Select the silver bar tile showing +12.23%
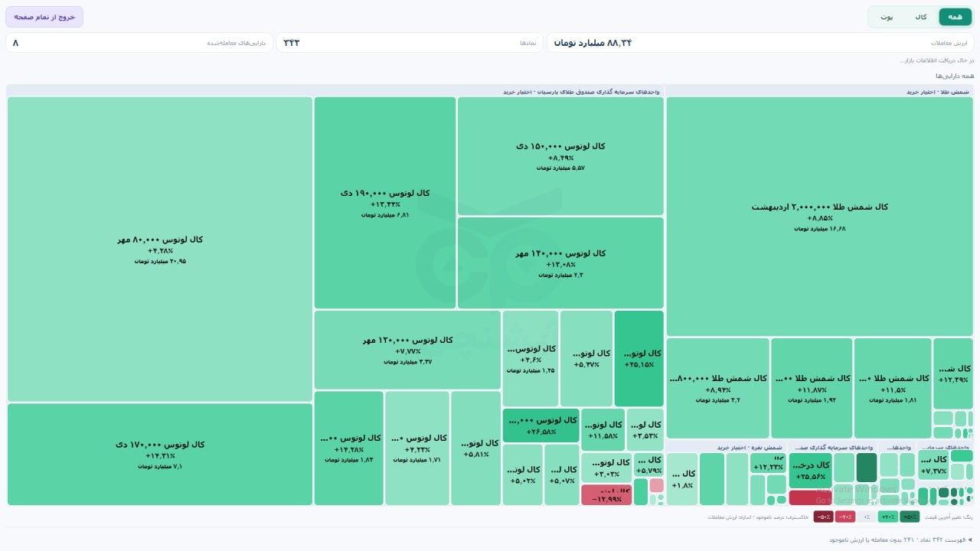The height and width of the screenshot is (551, 980). click(768, 463)
